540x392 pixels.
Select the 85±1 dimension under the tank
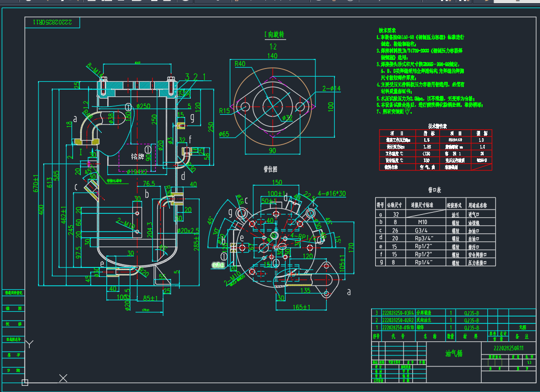pyautogui.click(x=150, y=298)
